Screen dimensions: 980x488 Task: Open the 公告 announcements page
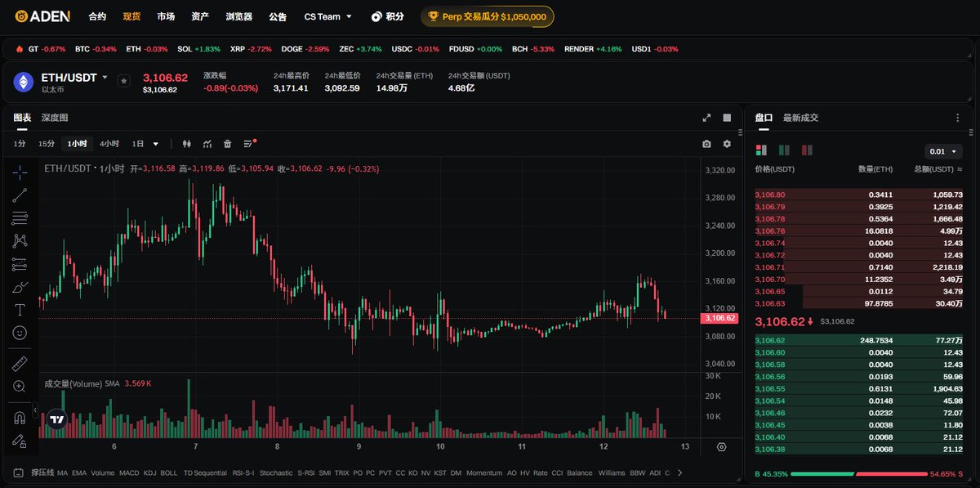pyautogui.click(x=278, y=16)
